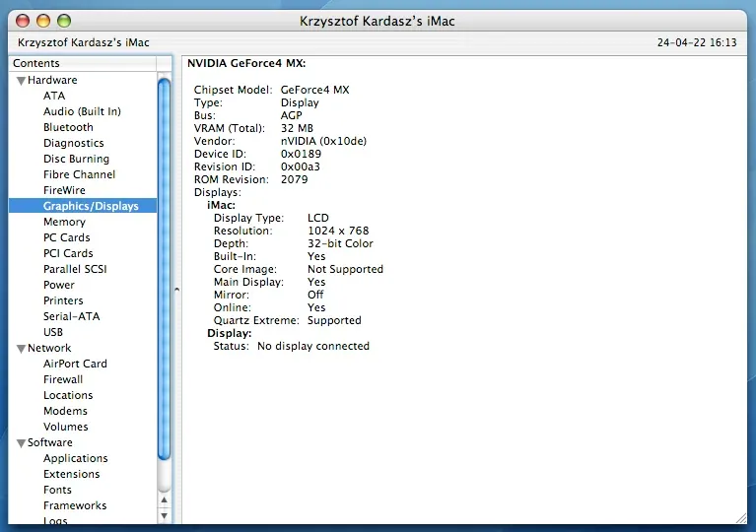Open Frameworks under Software

[75, 505]
